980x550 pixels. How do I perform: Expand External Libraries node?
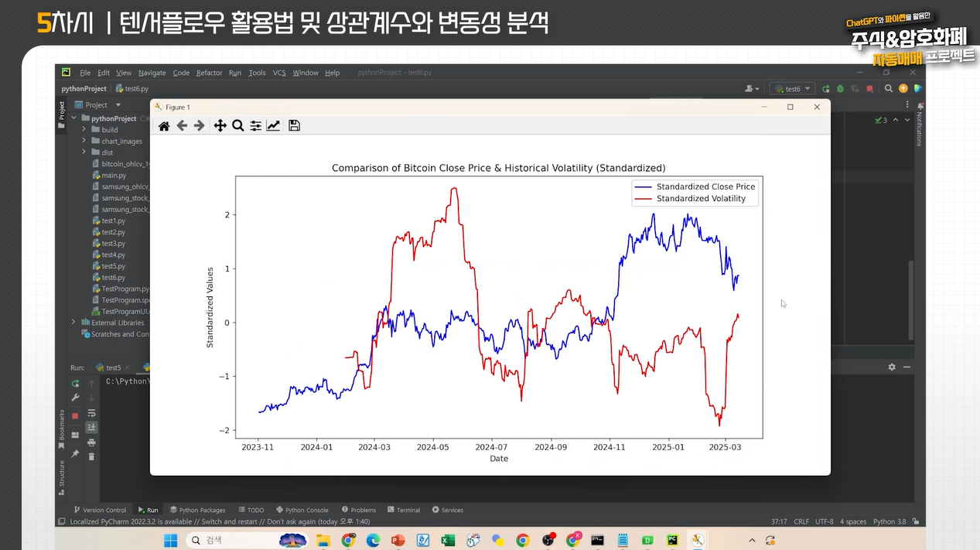coord(74,323)
